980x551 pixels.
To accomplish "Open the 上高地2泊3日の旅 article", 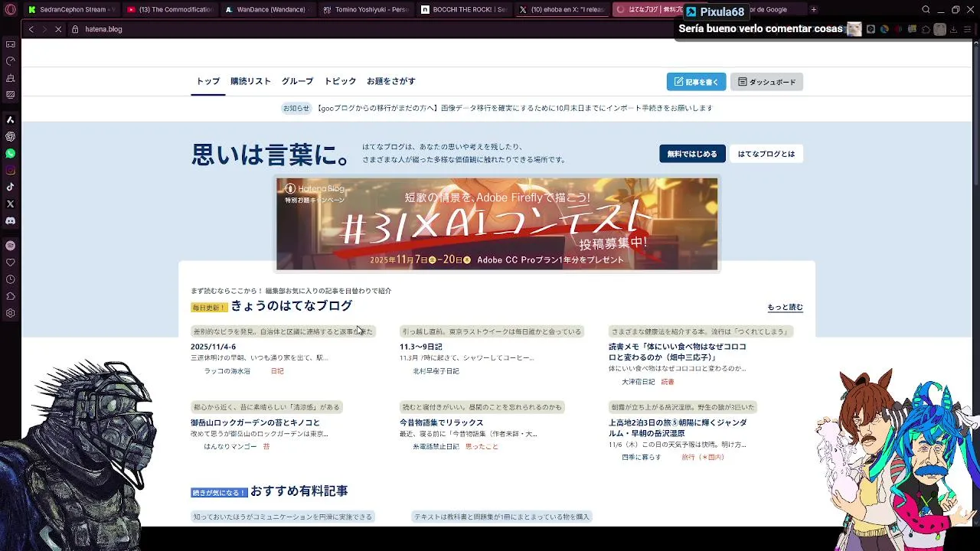I will pyautogui.click(x=678, y=428).
